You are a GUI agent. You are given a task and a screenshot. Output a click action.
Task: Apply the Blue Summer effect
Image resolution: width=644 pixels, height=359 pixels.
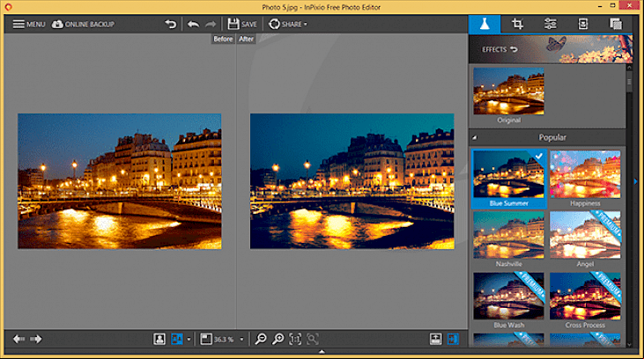[508, 179]
